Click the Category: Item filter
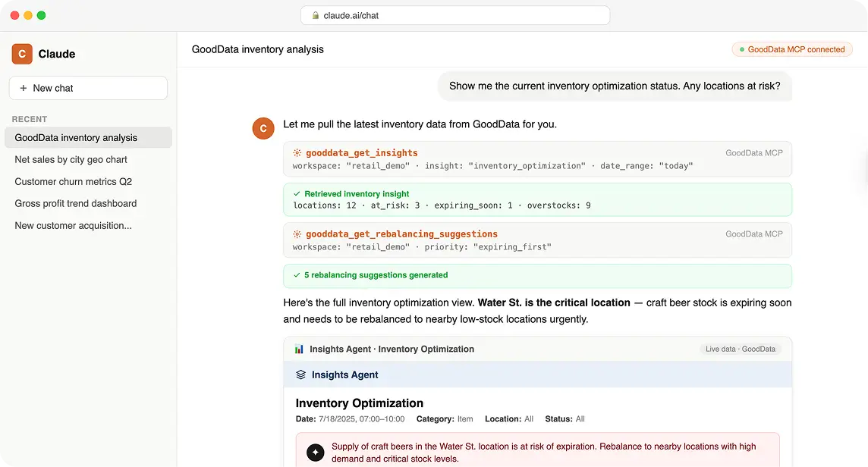Screen dimensions: 868x467 tap(445, 419)
